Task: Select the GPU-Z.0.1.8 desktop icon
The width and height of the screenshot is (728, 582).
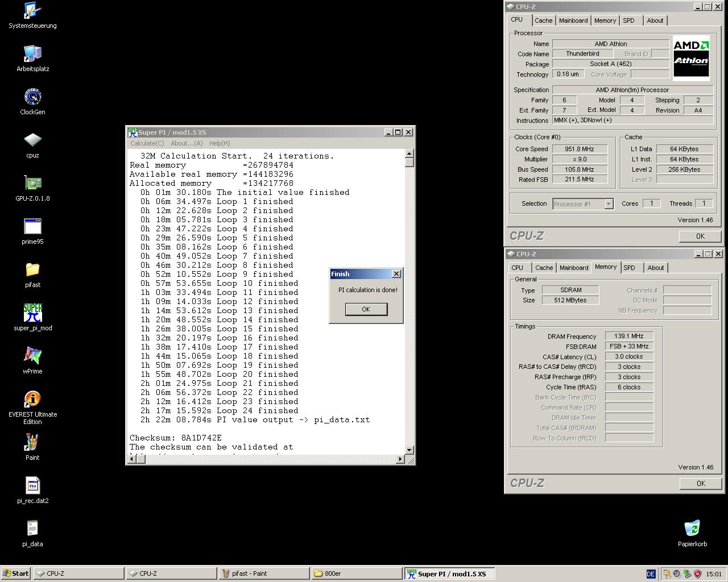Action: [x=32, y=188]
